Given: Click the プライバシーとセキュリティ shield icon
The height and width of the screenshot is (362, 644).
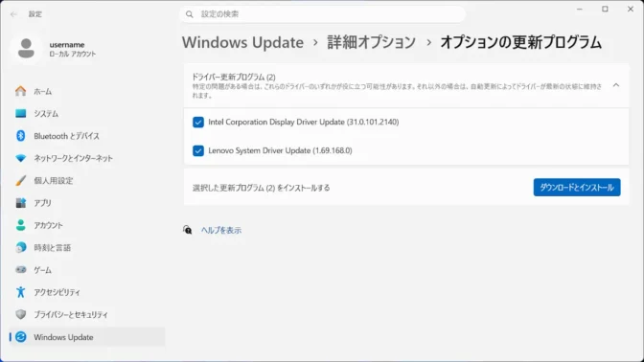Looking at the screenshot, I should tap(20, 314).
